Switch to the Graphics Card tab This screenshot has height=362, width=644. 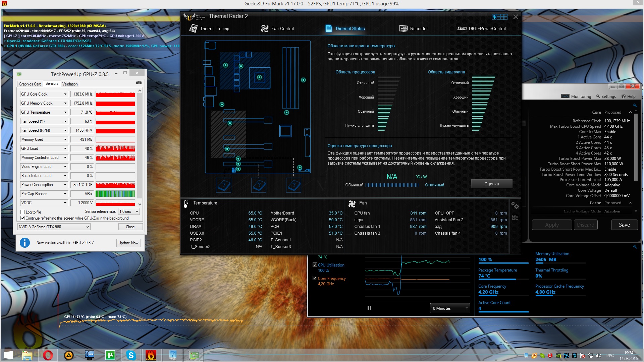click(30, 84)
